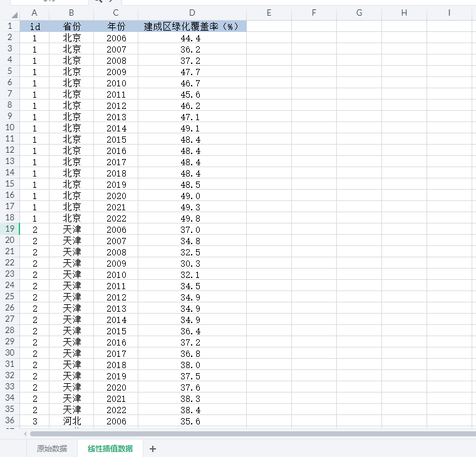476x457 pixels.
Task: Select column I header
Action: (449, 13)
